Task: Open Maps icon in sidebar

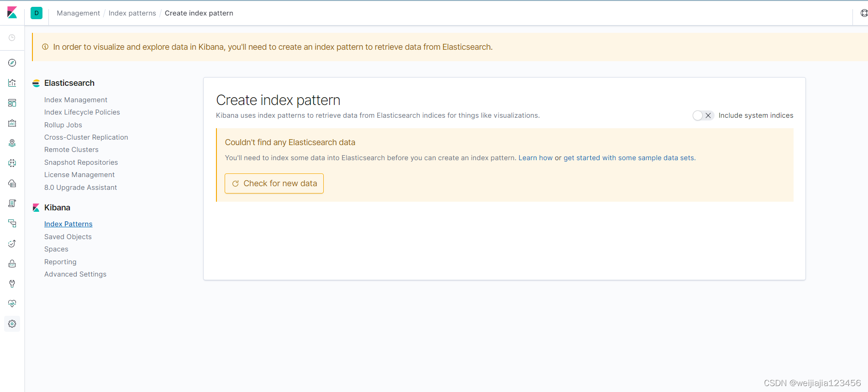Action: pyautogui.click(x=12, y=143)
